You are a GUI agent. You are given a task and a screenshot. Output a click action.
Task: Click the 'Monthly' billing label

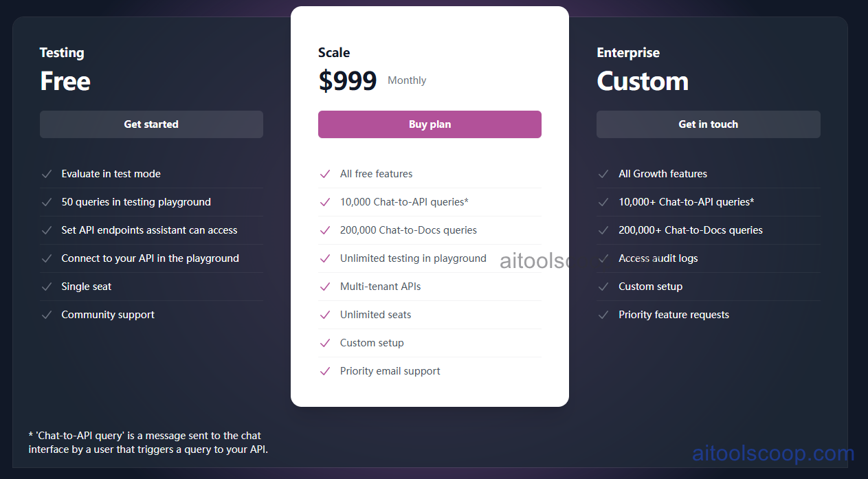(x=407, y=80)
